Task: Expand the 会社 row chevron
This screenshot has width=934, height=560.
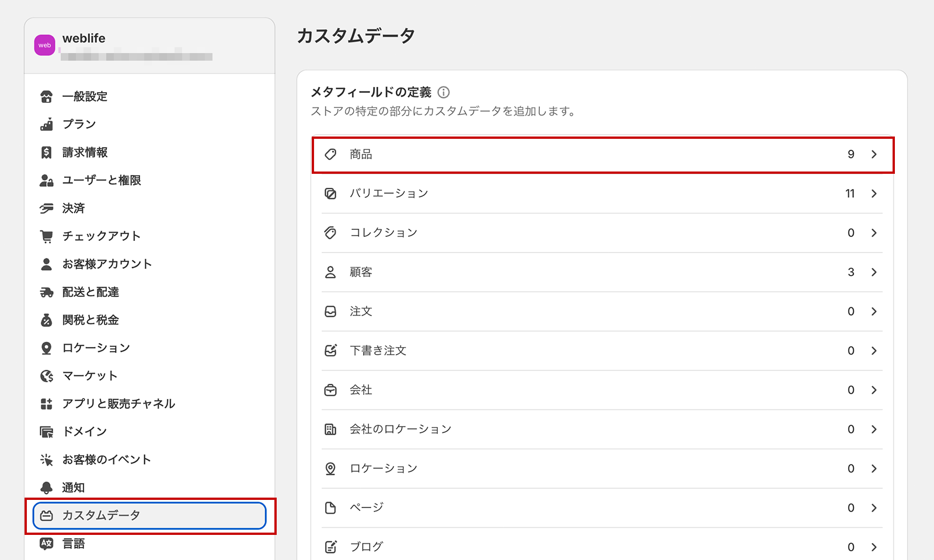Action: pos(874,390)
